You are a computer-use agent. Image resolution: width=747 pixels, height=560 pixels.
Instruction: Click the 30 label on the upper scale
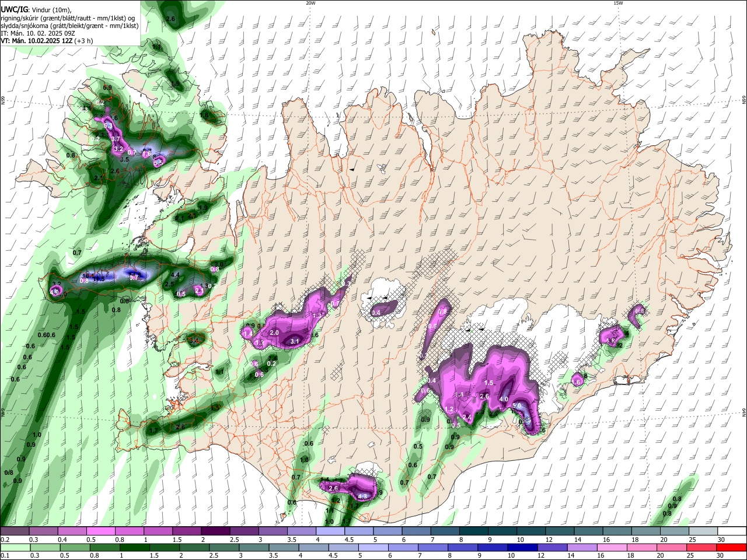(721, 540)
